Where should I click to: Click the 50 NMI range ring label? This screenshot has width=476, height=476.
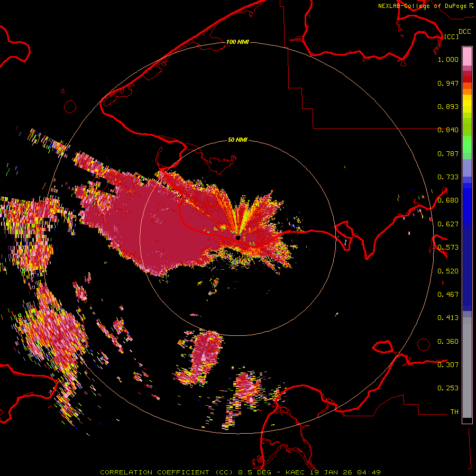(x=237, y=140)
